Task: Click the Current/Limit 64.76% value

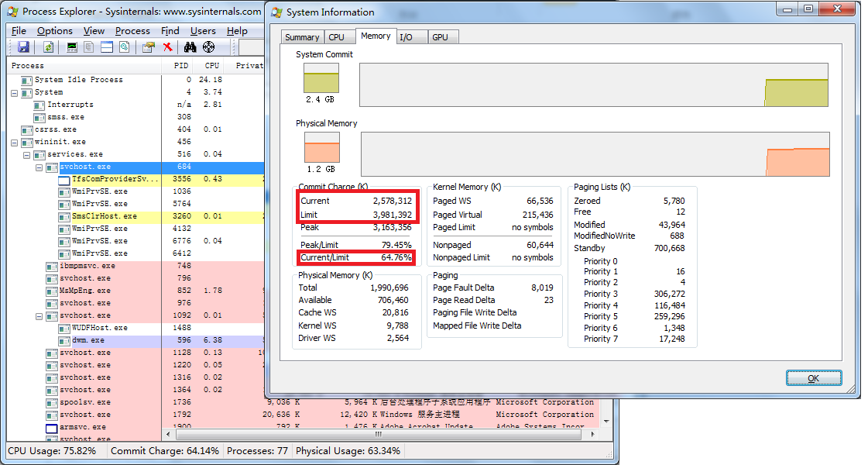Action: [x=396, y=258]
